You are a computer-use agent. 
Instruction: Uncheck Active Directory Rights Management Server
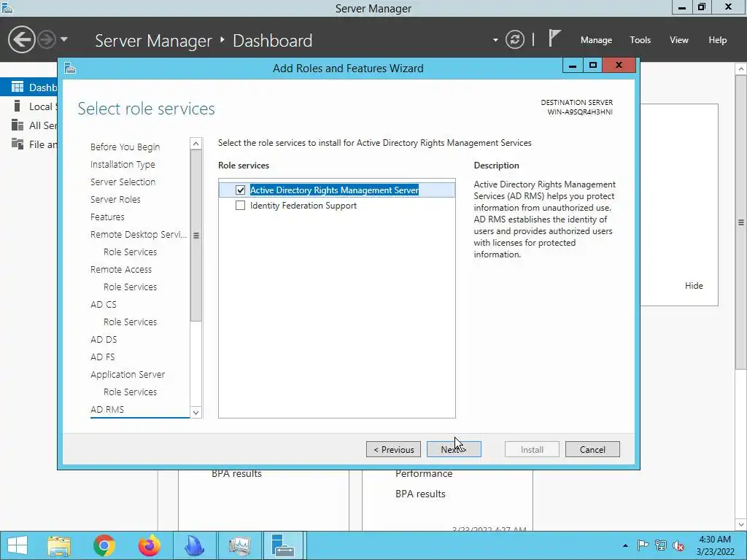pyautogui.click(x=240, y=190)
